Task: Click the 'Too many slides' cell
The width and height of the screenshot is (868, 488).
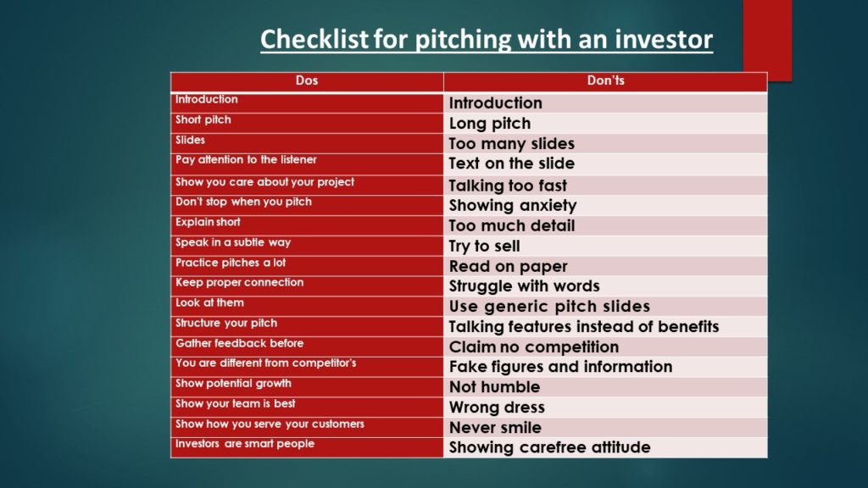Action: [605, 144]
